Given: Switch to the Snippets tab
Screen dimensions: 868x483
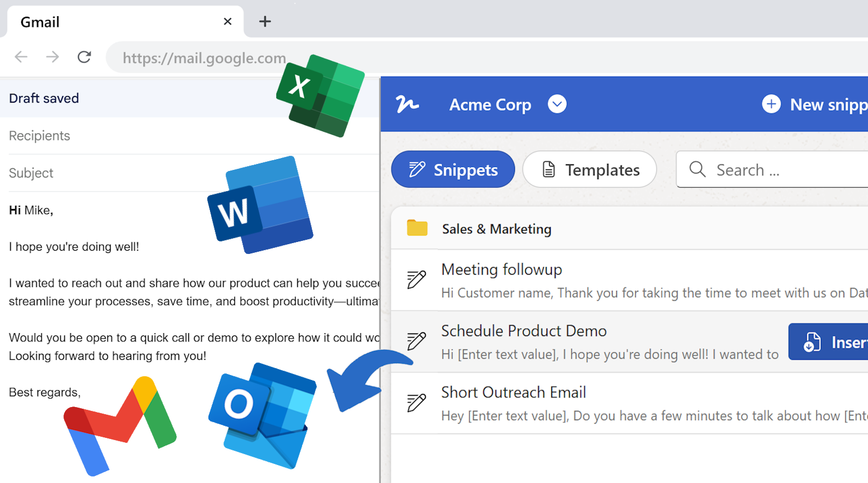Looking at the screenshot, I should 453,169.
